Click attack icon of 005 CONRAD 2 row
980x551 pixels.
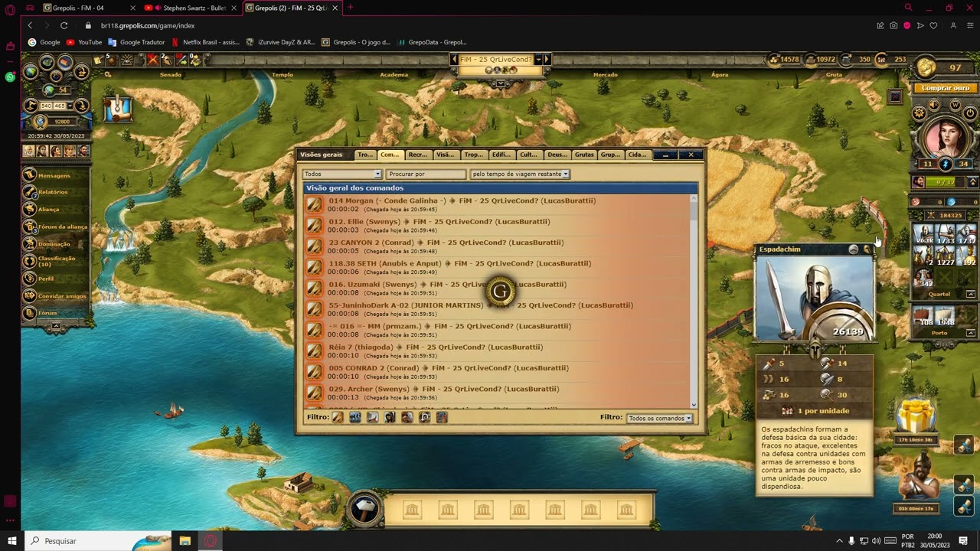(314, 372)
